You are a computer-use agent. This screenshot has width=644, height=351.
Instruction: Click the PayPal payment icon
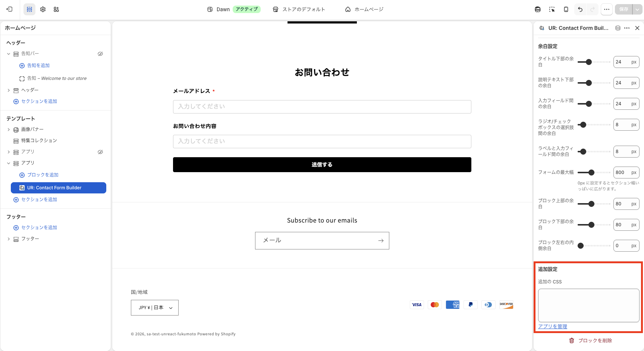471,305
